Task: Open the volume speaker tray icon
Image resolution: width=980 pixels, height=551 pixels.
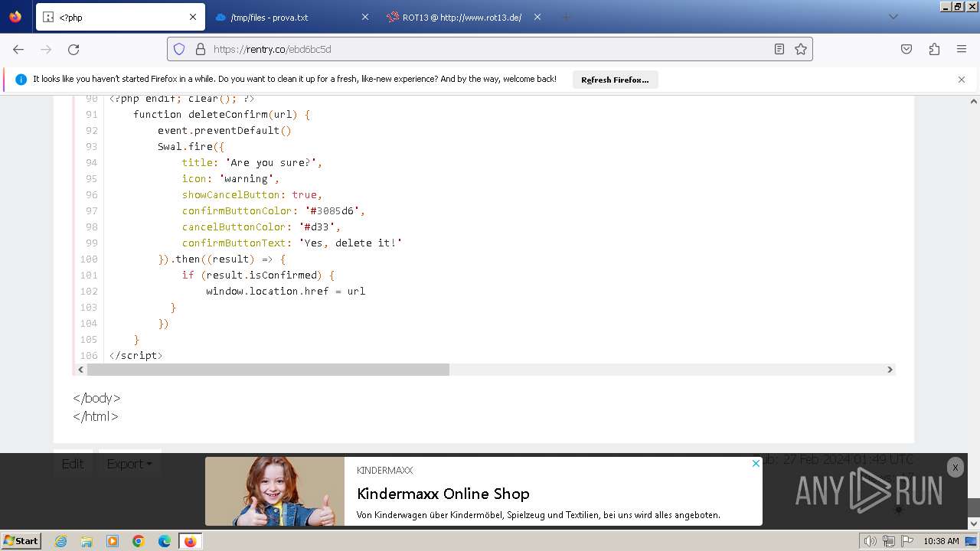Action: click(870, 541)
